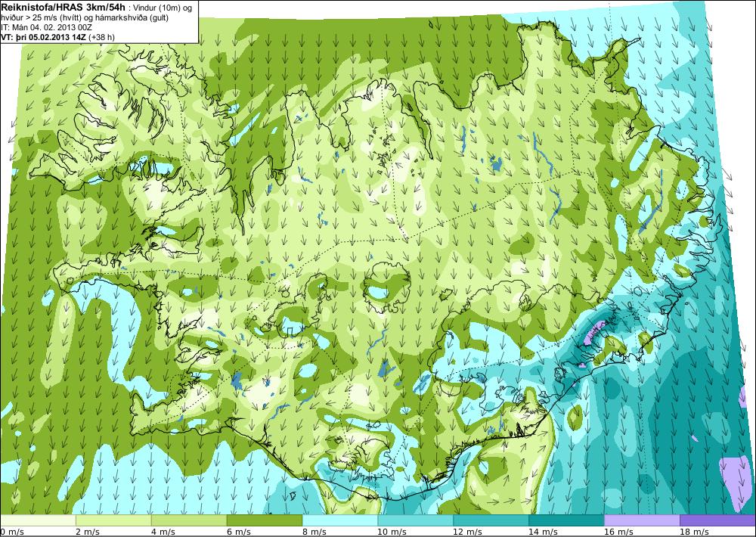Click the '0 m/s' legend label
Image resolution: width=756 pixels, height=537 pixels.
(x=12, y=532)
